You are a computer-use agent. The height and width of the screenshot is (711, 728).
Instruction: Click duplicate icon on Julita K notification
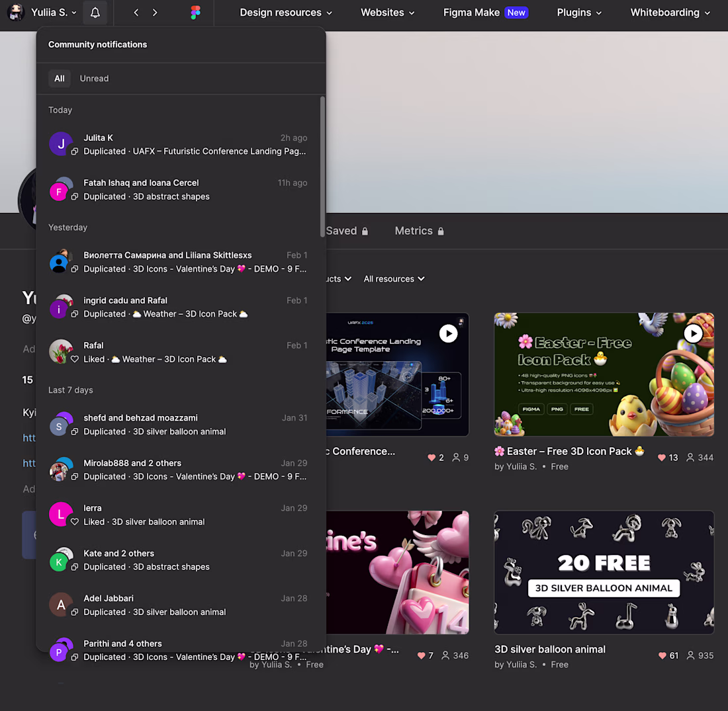point(74,151)
